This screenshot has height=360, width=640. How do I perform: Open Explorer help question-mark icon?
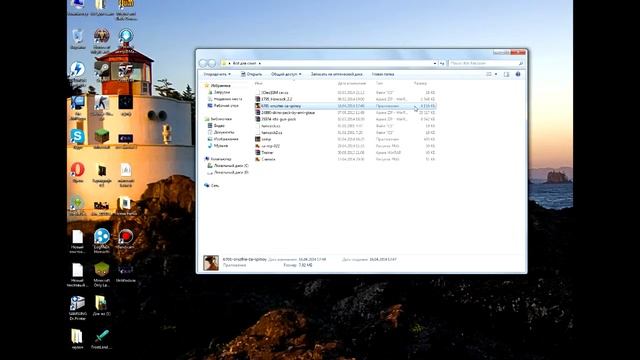(518, 74)
